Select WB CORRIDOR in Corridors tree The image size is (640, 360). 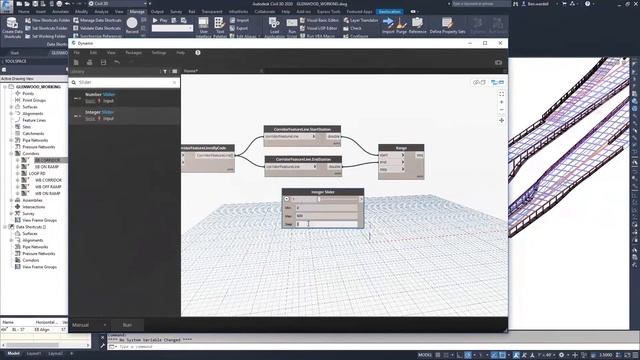pyautogui.click(x=48, y=180)
